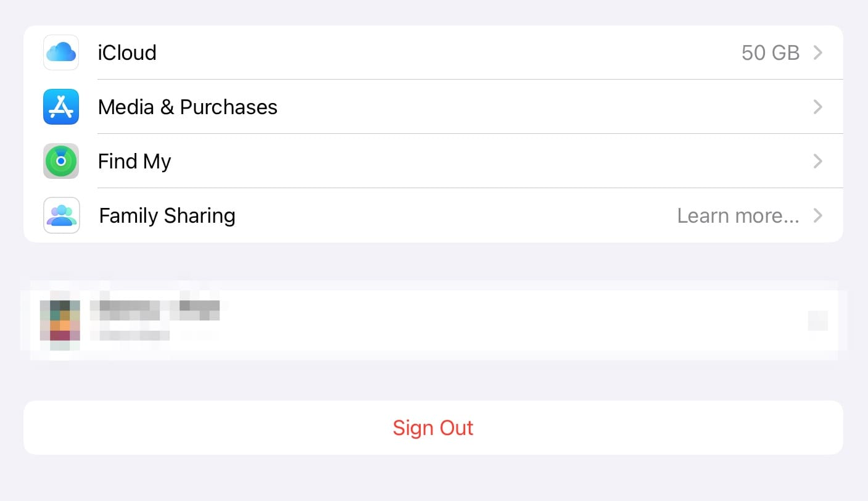The height and width of the screenshot is (501, 868).
Task: Open Media & Purchases via its chevron
Action: pos(818,107)
